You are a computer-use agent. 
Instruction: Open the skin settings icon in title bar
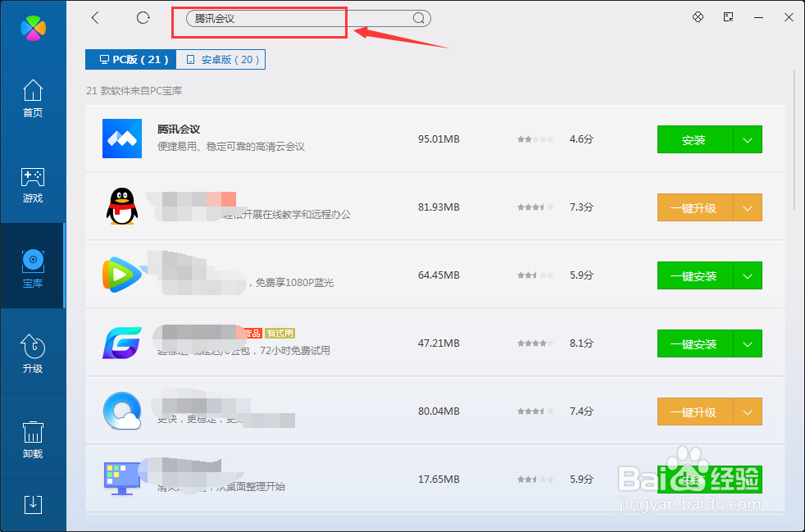[698, 17]
